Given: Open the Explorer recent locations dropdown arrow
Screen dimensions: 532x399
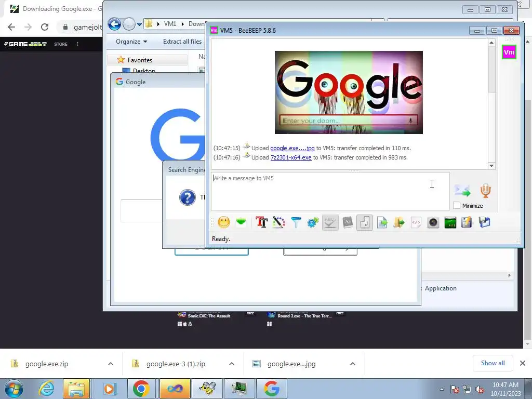Looking at the screenshot, I should 139,24.
